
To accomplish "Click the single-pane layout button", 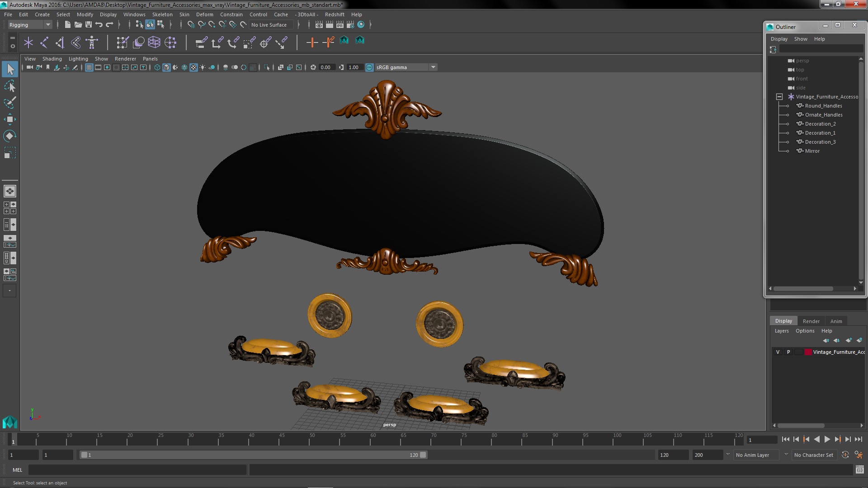I will point(10,191).
